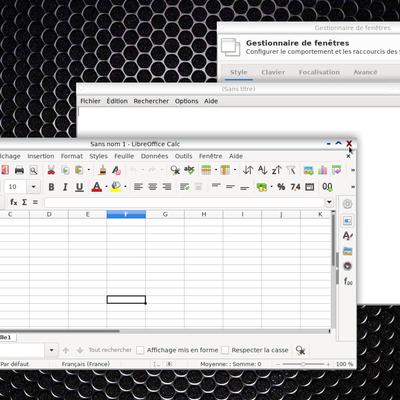Open Print Preview in Calc toolbar
The width and height of the screenshot is (400, 400).
click(33, 170)
